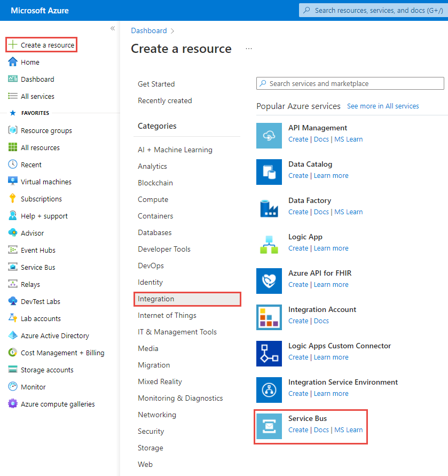This screenshot has height=476, width=448.
Task: Click Learn more under Logic Apps Custom Connector
Action: tap(331, 357)
